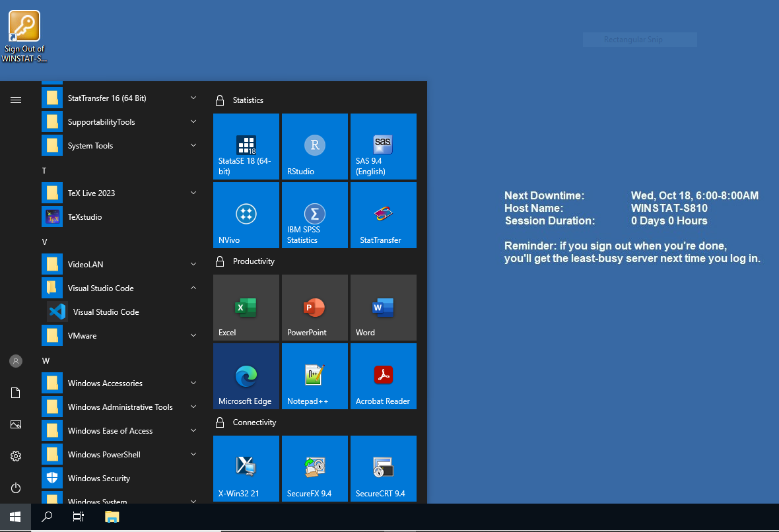
Task: Launch the StatTransfer tile
Action: [x=383, y=215]
